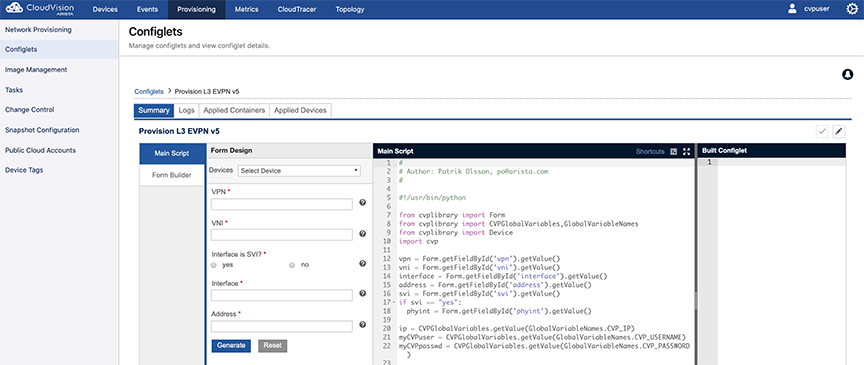
Task: Show help for Interface is SVI
Action: coord(363,264)
